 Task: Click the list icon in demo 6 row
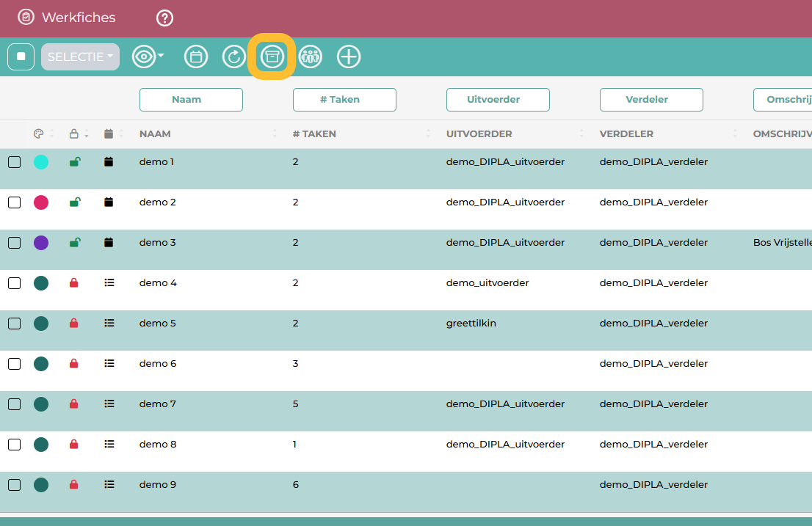(x=109, y=364)
